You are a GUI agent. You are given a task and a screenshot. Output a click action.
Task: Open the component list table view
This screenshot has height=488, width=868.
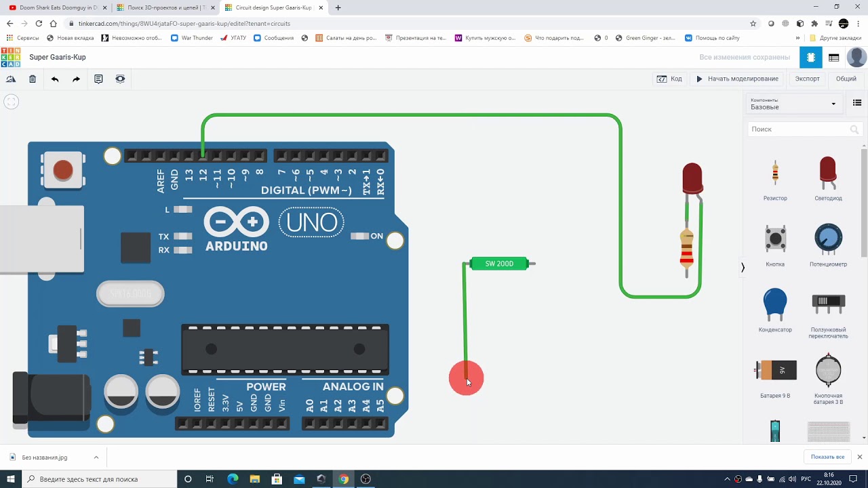(834, 58)
